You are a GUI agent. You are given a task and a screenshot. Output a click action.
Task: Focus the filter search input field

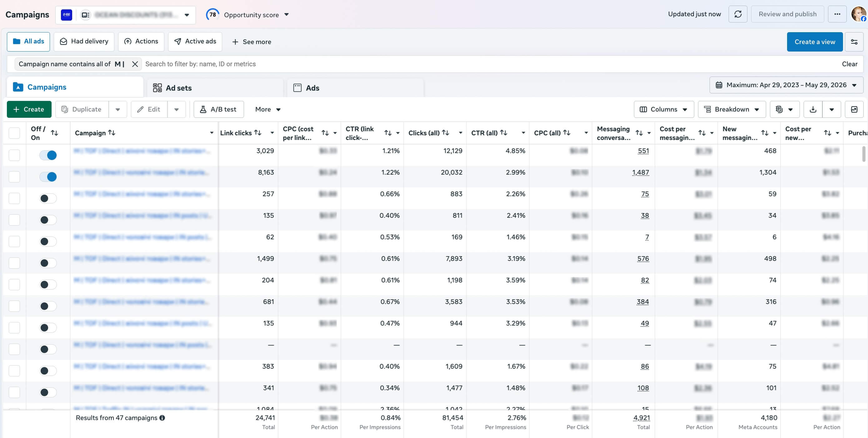pyautogui.click(x=490, y=64)
